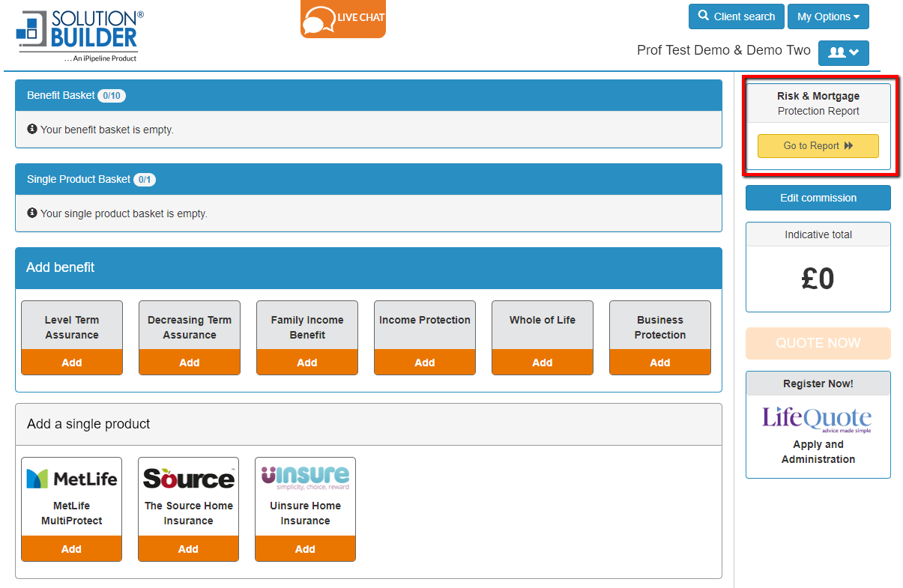Add Business Protection benefit

pyautogui.click(x=660, y=363)
